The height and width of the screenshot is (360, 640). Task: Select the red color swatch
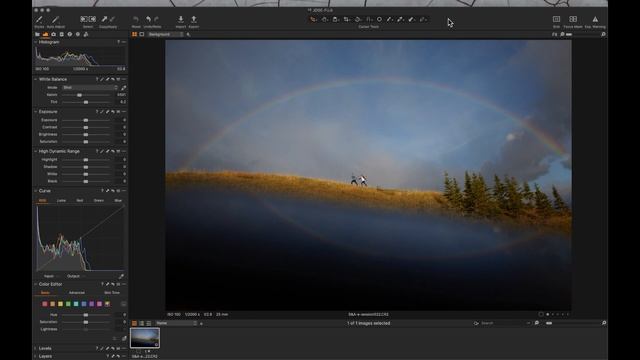pos(45,304)
